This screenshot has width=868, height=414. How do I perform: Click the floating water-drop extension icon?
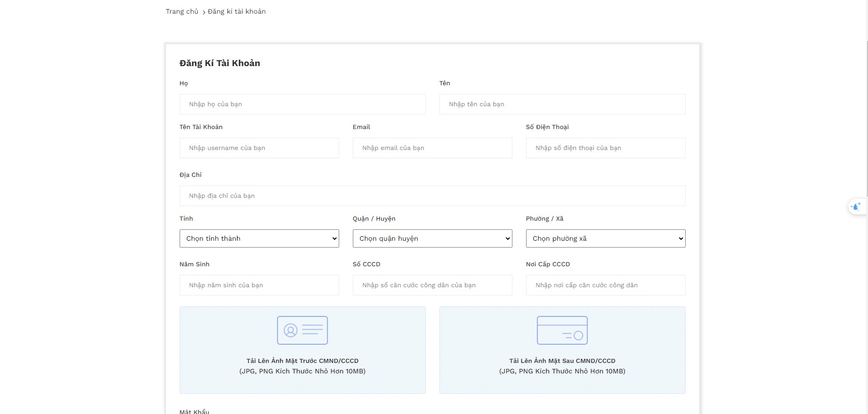tap(856, 207)
